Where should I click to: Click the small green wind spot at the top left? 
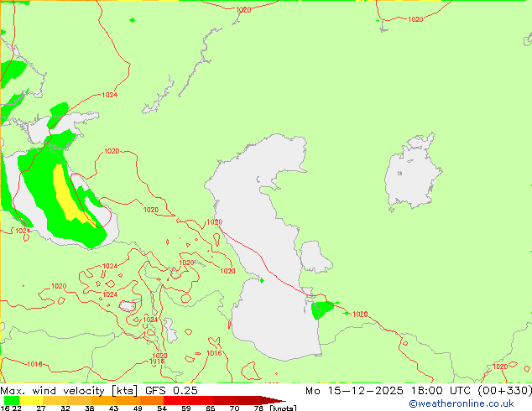[x=133, y=20]
